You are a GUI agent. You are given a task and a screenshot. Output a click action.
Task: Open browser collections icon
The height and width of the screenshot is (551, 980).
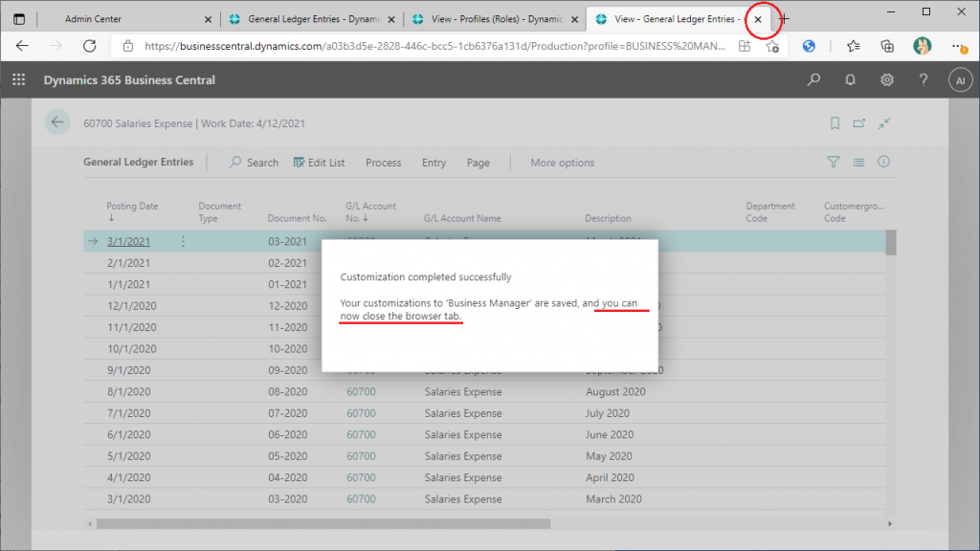(887, 46)
